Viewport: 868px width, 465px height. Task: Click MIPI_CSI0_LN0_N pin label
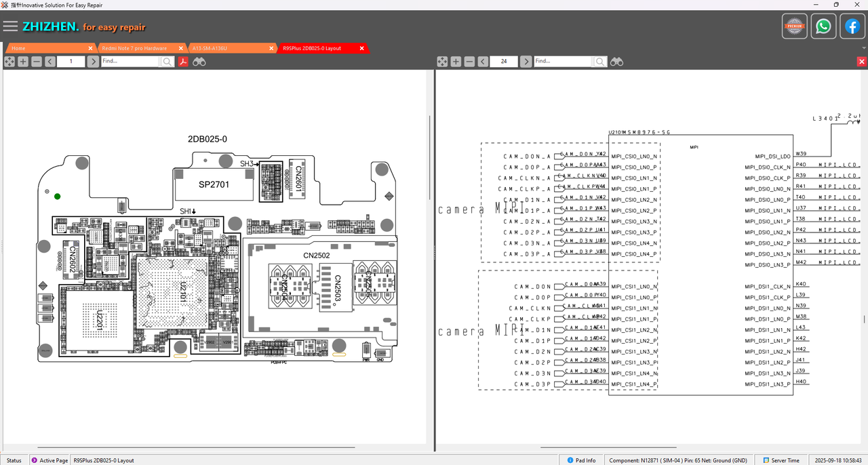(x=634, y=157)
